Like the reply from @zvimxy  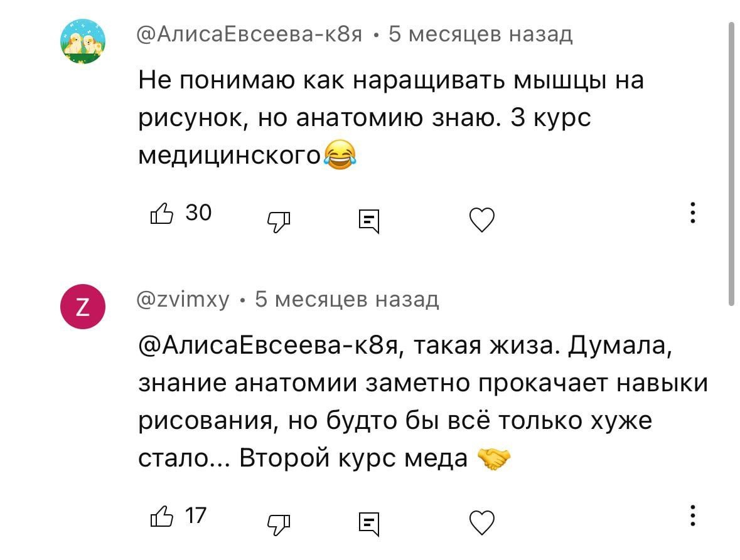pos(163,516)
